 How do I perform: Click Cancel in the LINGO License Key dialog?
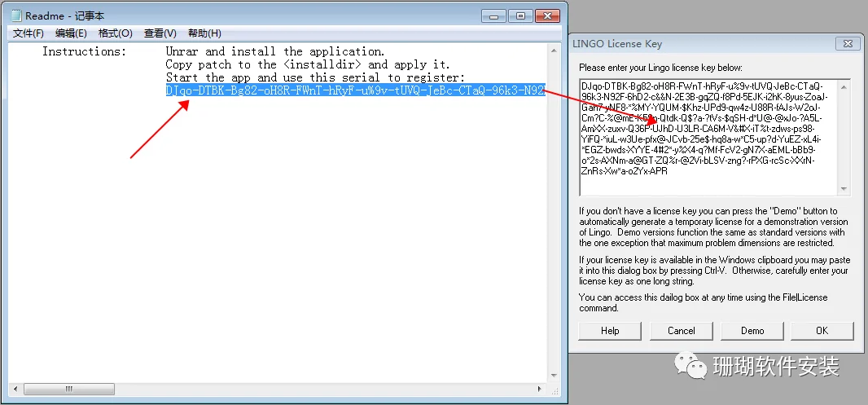coord(681,331)
